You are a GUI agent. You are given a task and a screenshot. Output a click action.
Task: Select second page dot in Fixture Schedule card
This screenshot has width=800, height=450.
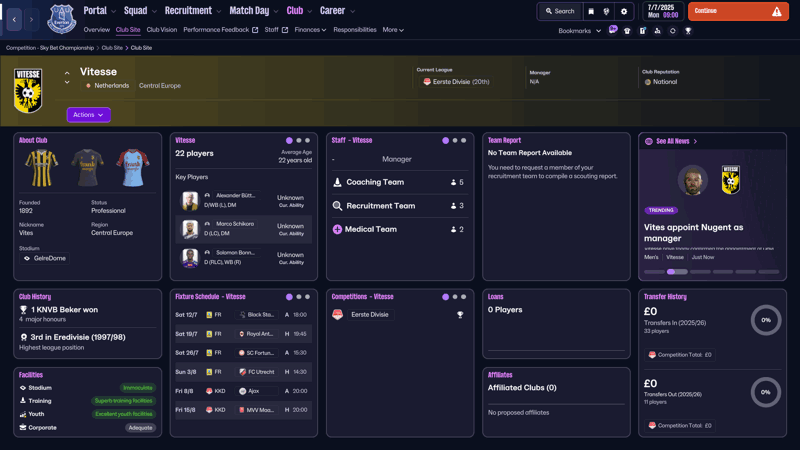(x=299, y=297)
